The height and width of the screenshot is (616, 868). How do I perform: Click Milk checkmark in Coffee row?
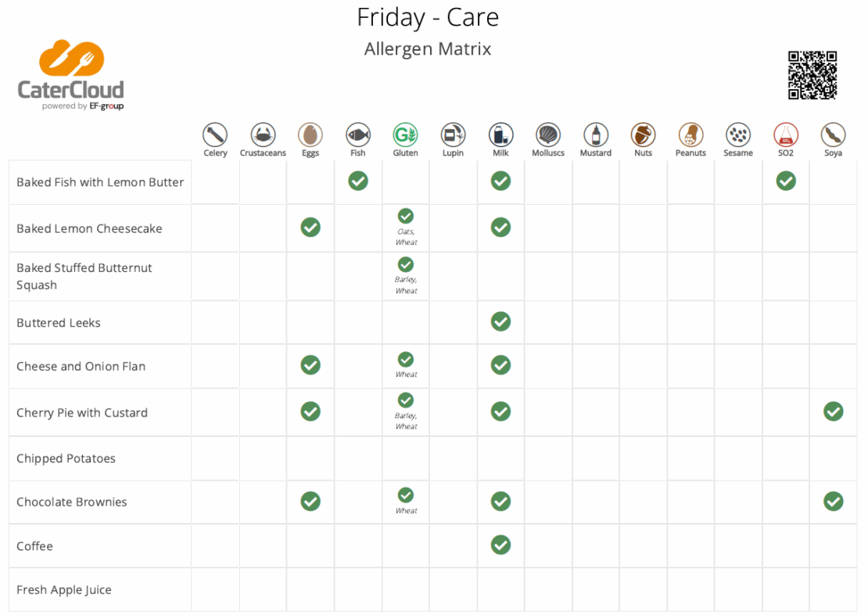(501, 545)
